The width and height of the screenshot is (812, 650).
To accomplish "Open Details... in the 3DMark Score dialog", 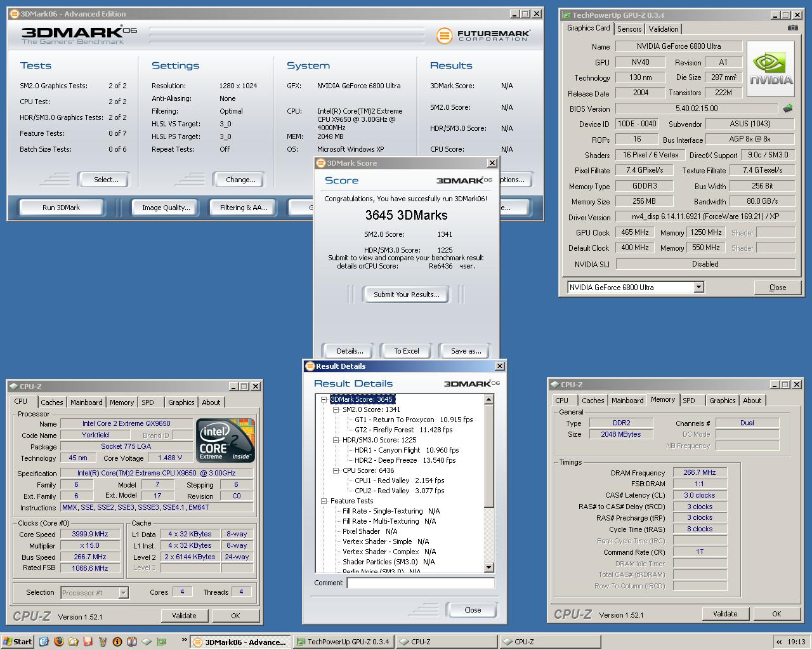I will coord(350,351).
